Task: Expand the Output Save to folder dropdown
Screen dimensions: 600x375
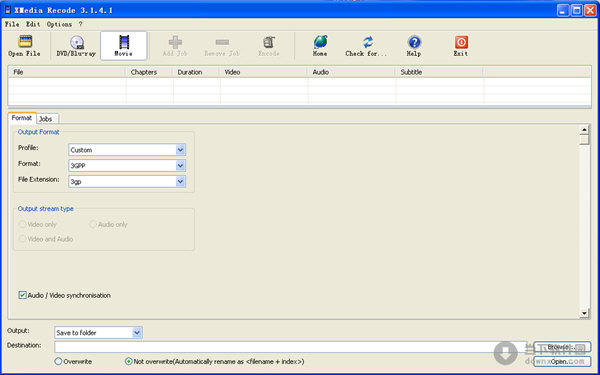Action: pos(98,333)
